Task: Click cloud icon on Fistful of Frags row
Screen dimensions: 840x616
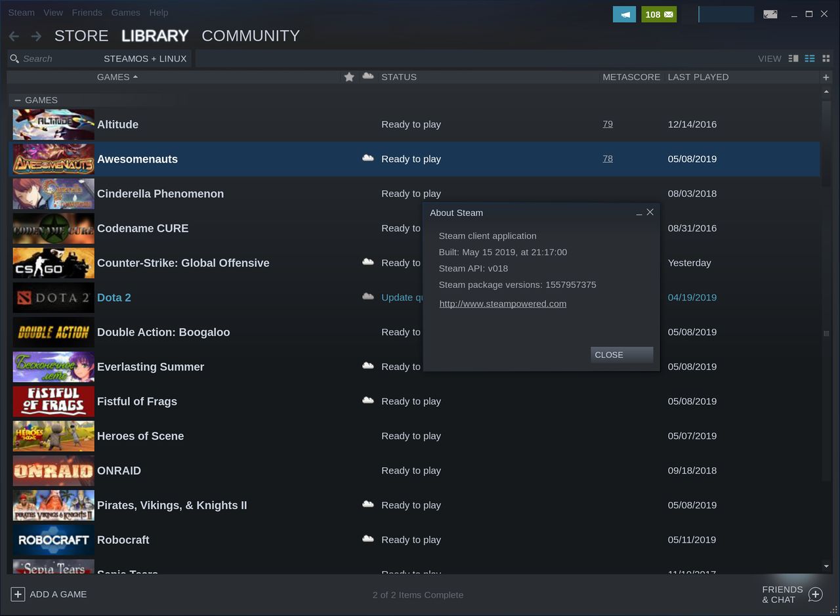Action: tap(368, 400)
